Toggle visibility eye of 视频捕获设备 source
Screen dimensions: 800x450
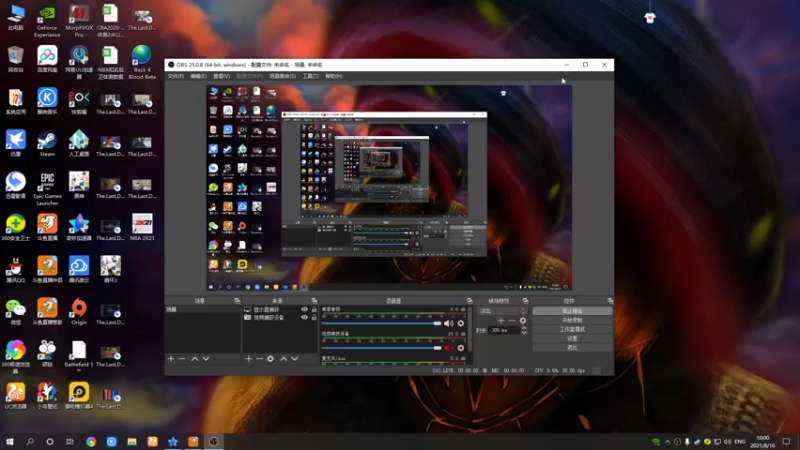pyautogui.click(x=305, y=317)
